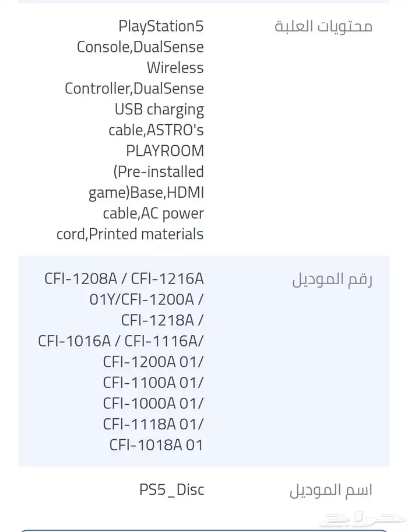The image size is (408, 532).
Task: Click the 'PLAYROOM' text
Action: [x=165, y=151]
